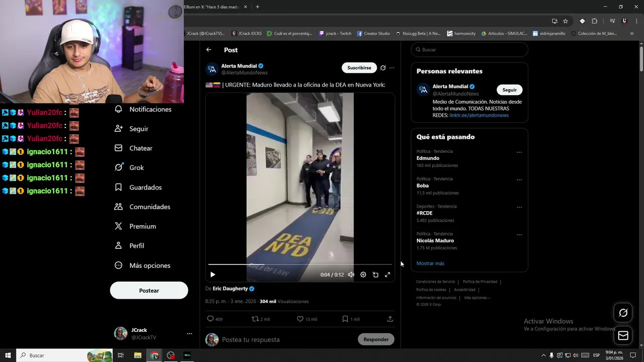Seek on the video progress bar
This screenshot has width=644, height=362.
300,264
